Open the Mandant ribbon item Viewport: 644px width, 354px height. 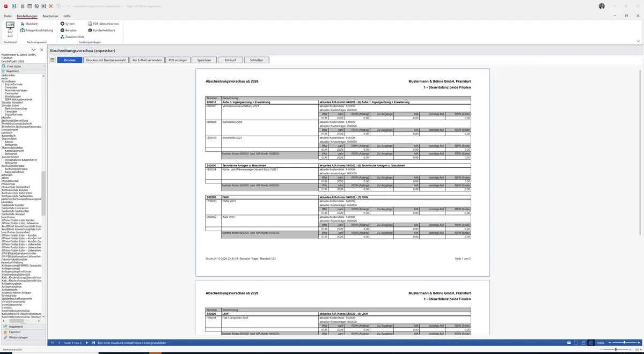coord(29,24)
